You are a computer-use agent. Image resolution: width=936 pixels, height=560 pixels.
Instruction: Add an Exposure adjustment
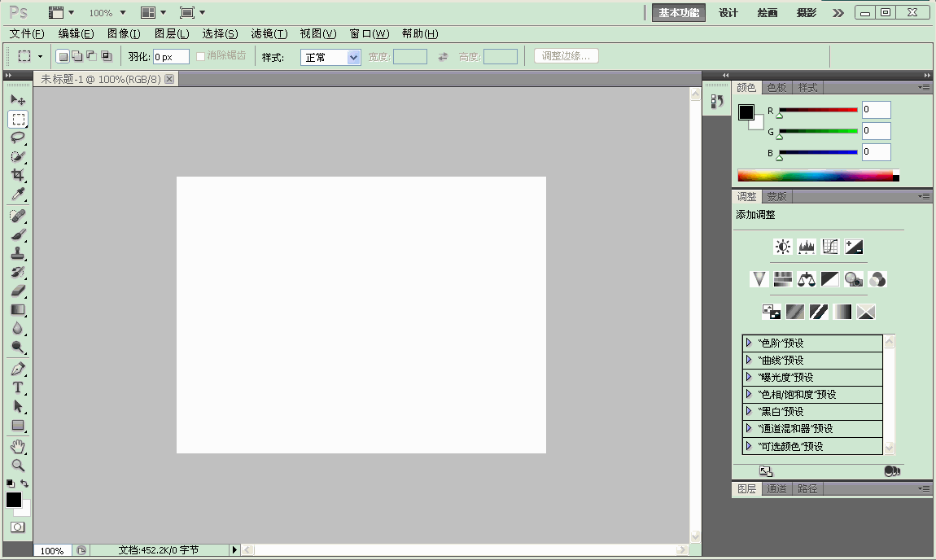pyautogui.click(x=855, y=247)
